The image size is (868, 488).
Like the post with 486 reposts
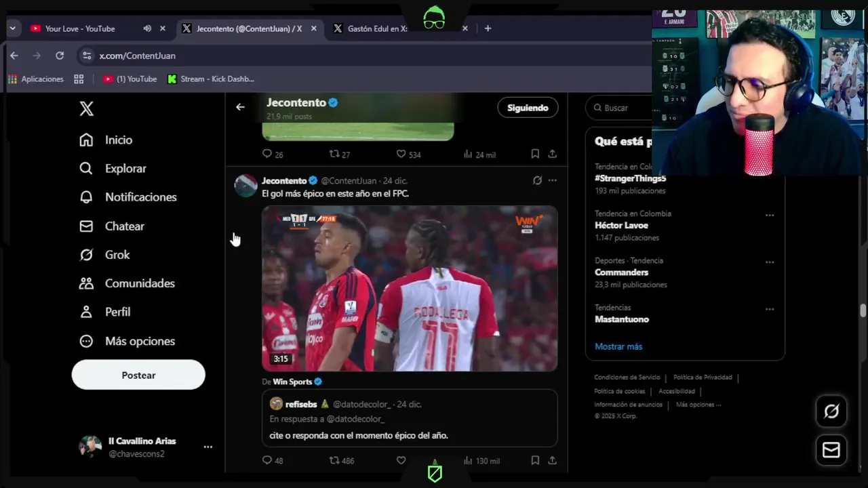(401, 460)
